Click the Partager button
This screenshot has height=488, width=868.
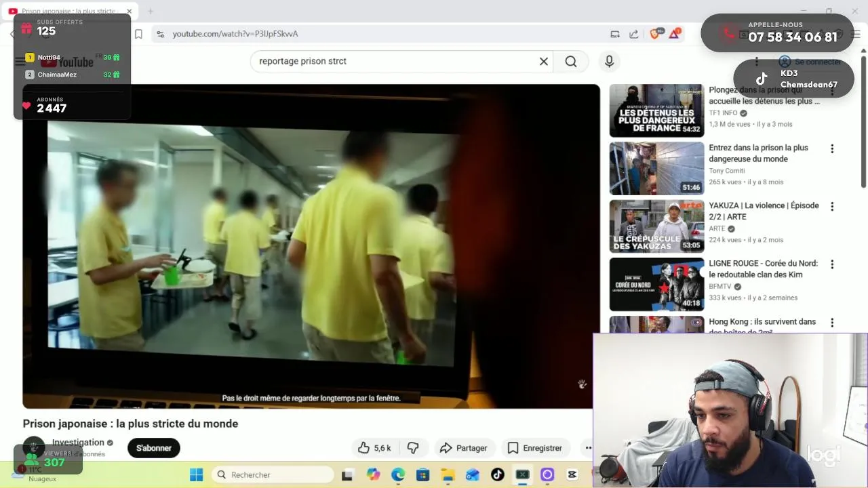pyautogui.click(x=463, y=448)
